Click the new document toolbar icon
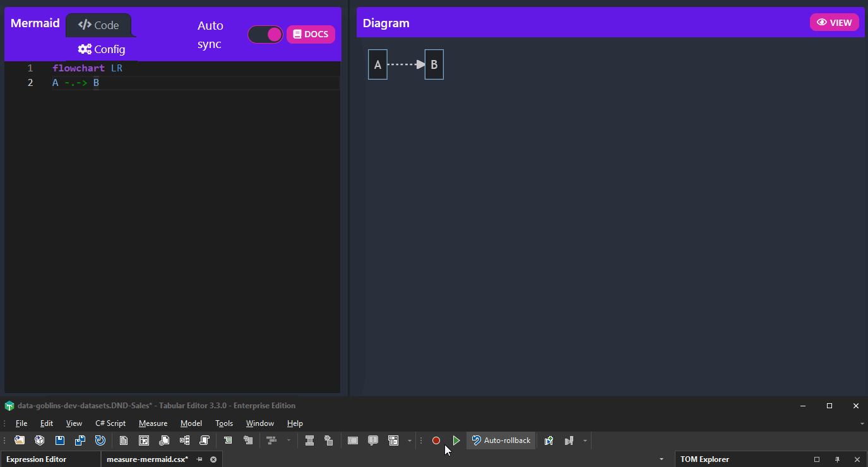Viewport: 868px width, 467px height. click(x=124, y=440)
